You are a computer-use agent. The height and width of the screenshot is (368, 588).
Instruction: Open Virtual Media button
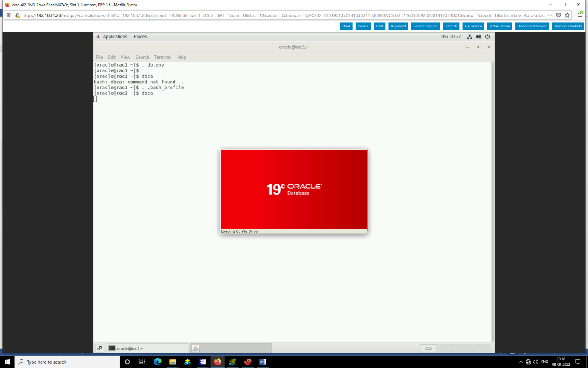499,26
